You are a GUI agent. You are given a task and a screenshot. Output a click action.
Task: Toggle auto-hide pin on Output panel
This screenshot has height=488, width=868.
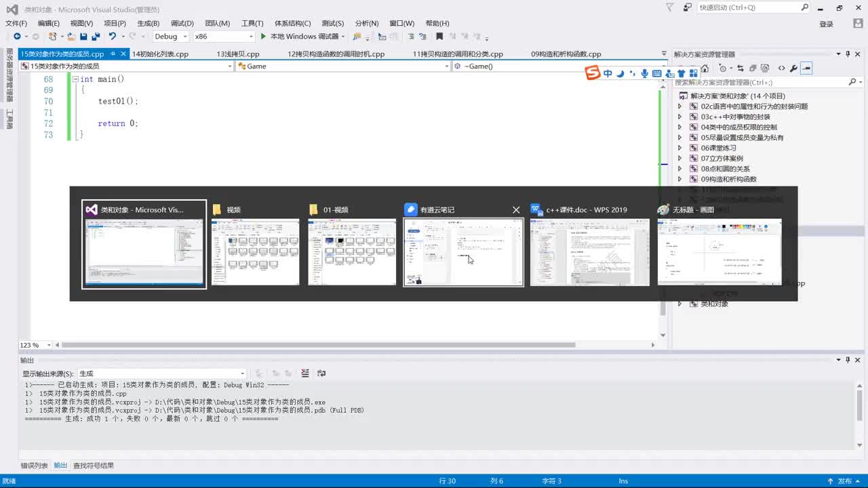848,360
